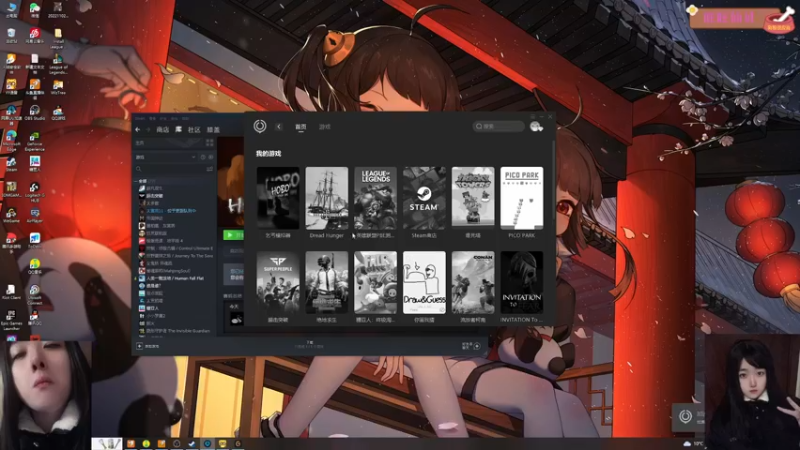Image resolution: width=800 pixels, height=450 pixels.
Task: Open Logitech G HUB desktop shortcut
Action: pos(34,192)
